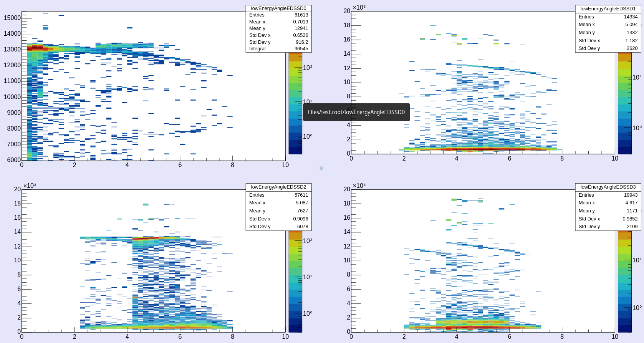This screenshot has width=644, height=343.
Task: Select Mean x value 4.617
Action: tap(631, 203)
